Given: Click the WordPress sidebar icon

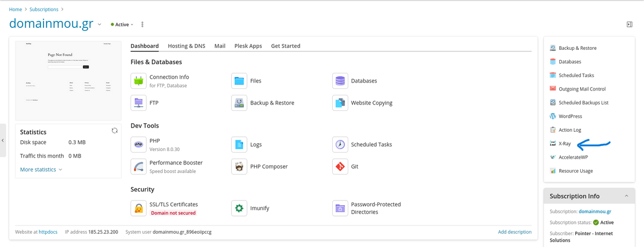Looking at the screenshot, I should (553, 116).
